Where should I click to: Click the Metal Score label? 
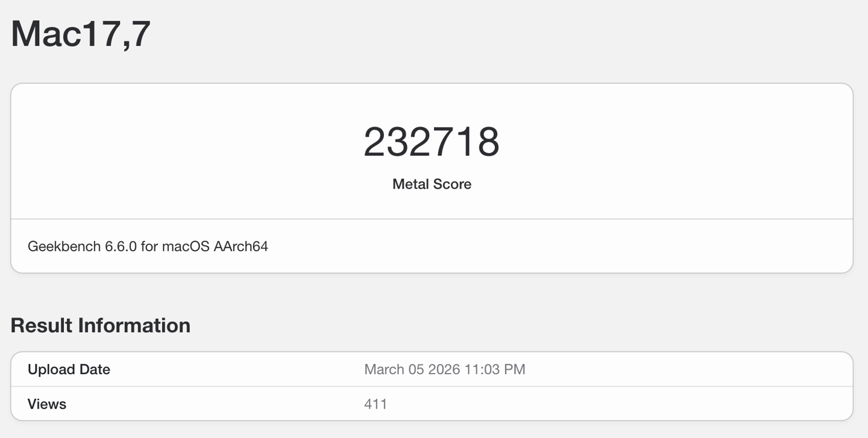point(432,184)
